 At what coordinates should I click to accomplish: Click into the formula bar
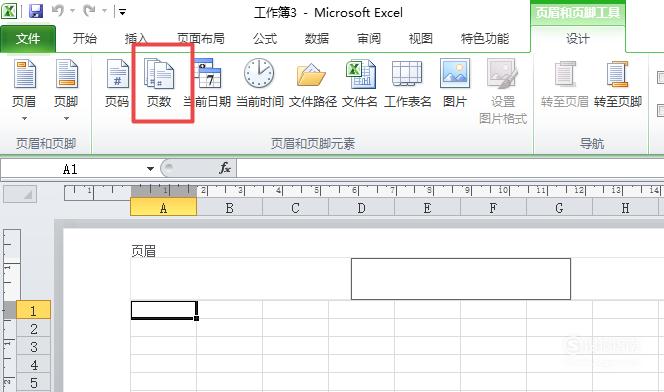click(x=450, y=168)
